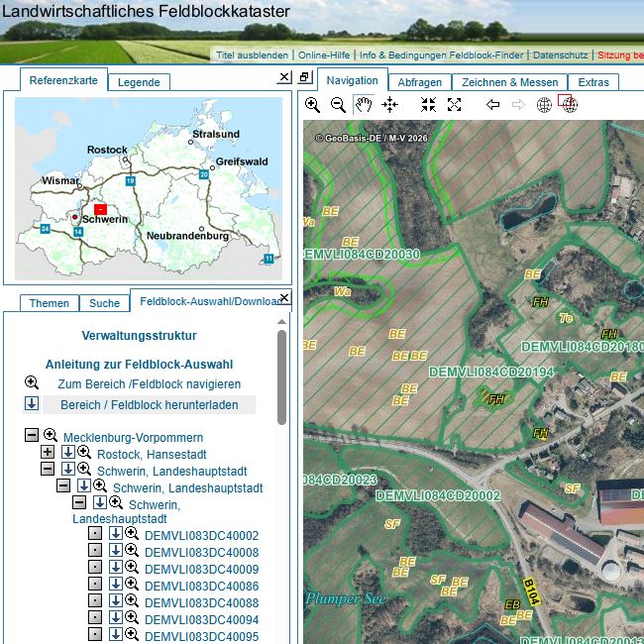Zoom to feldblock DEMVLI083DC40002
This screenshot has width=644, height=644.
pos(132,533)
